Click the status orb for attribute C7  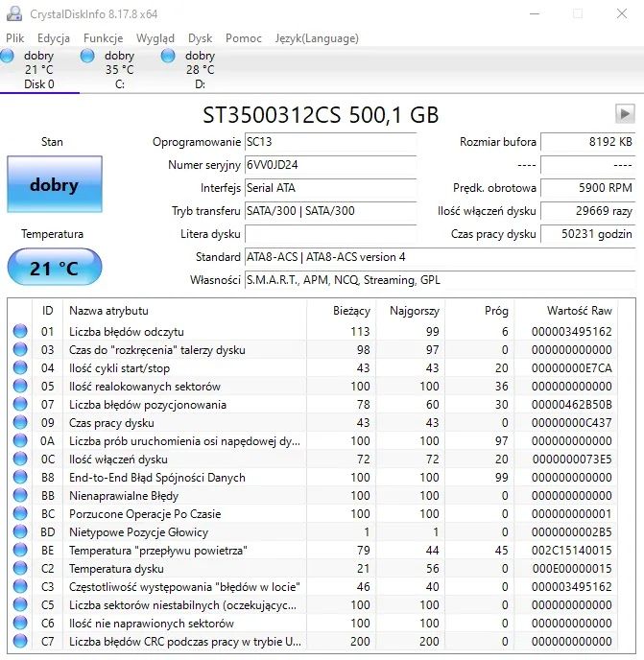pyautogui.click(x=20, y=641)
